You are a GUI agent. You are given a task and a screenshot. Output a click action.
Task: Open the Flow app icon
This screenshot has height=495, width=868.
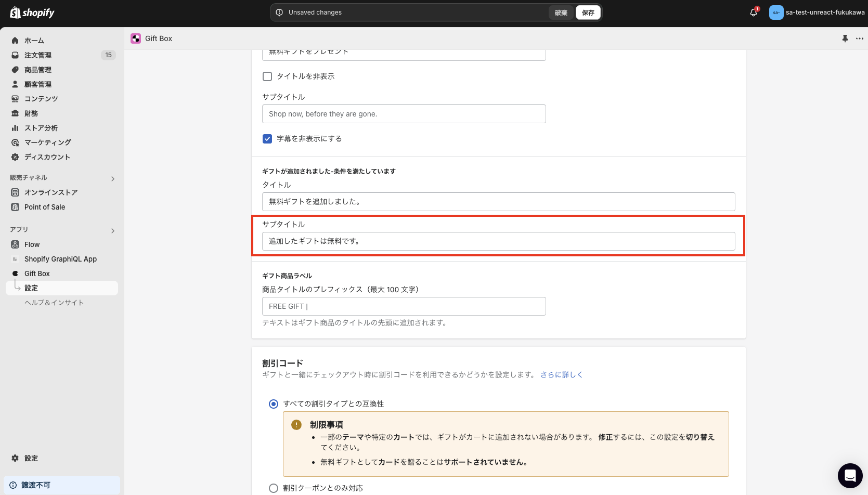click(x=15, y=244)
